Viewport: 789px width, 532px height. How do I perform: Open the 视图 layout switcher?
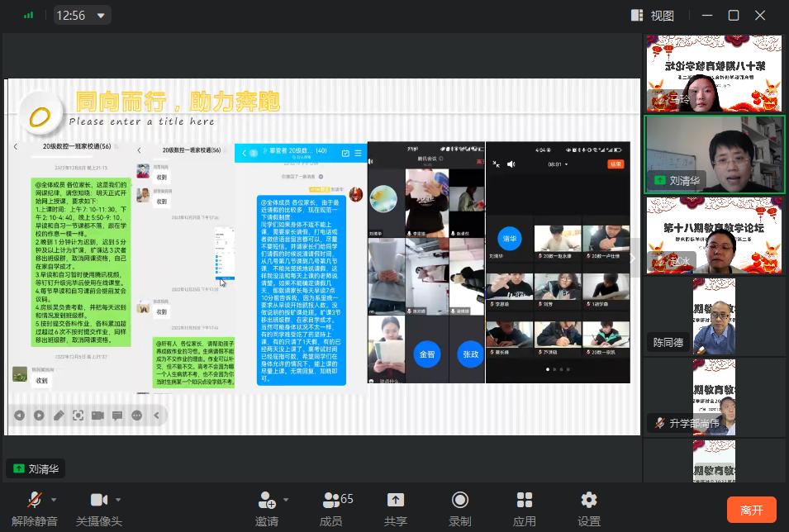(x=652, y=15)
